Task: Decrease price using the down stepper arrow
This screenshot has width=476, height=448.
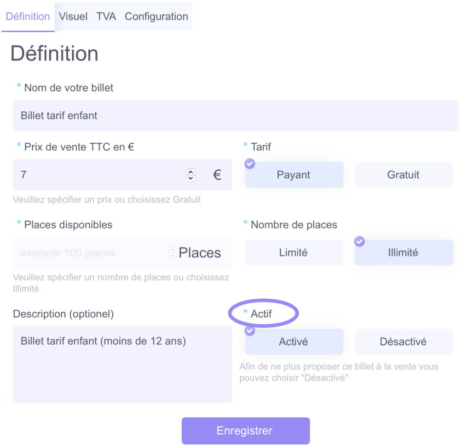Action: pyautogui.click(x=191, y=178)
